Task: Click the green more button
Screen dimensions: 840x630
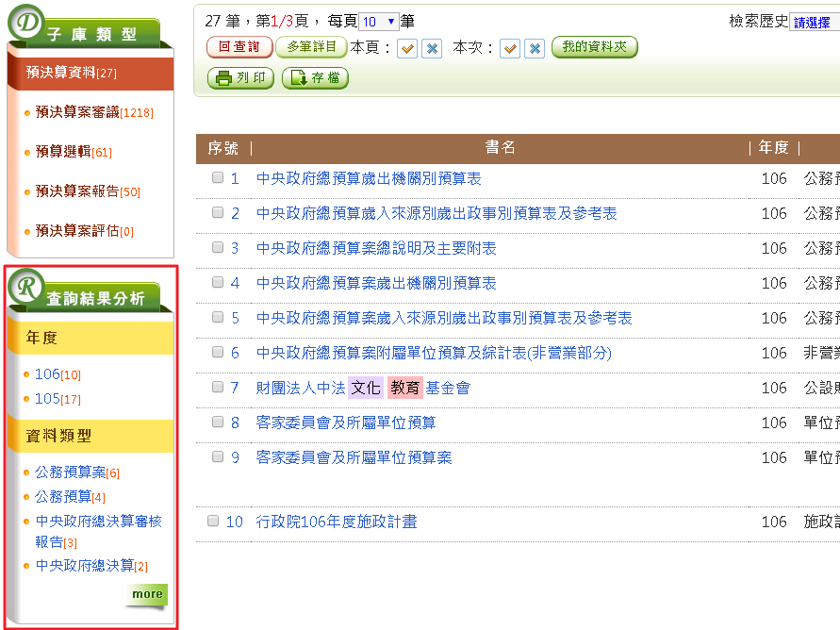Action: coord(147,594)
